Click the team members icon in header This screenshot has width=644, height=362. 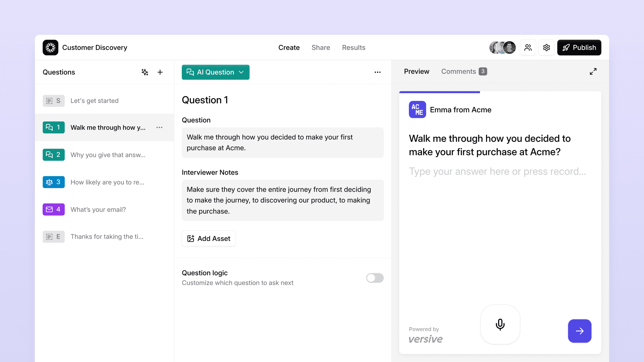[x=528, y=47]
